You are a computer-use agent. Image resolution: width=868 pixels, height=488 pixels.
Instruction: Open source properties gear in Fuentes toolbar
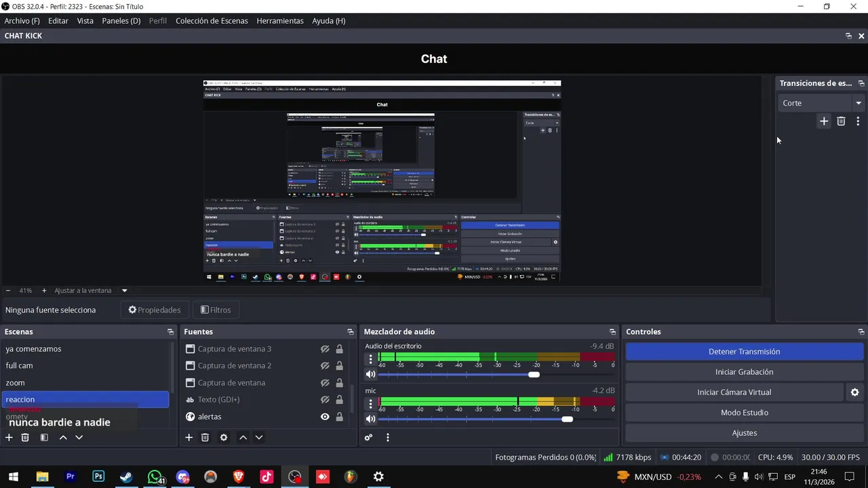tap(224, 438)
